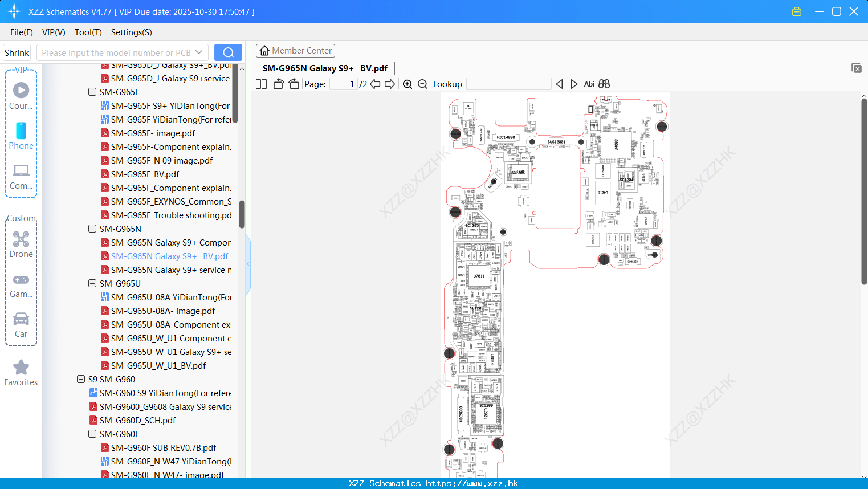Rotate the page clockwise
Screen dimensions: 868x489
[294, 84]
